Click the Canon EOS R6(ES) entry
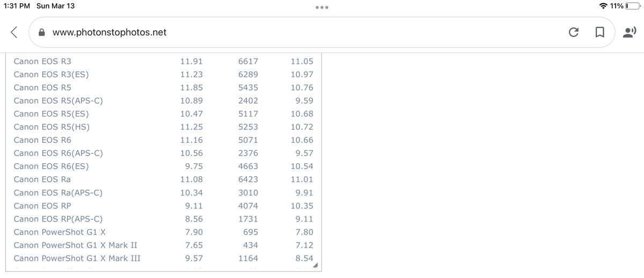 [x=51, y=166]
